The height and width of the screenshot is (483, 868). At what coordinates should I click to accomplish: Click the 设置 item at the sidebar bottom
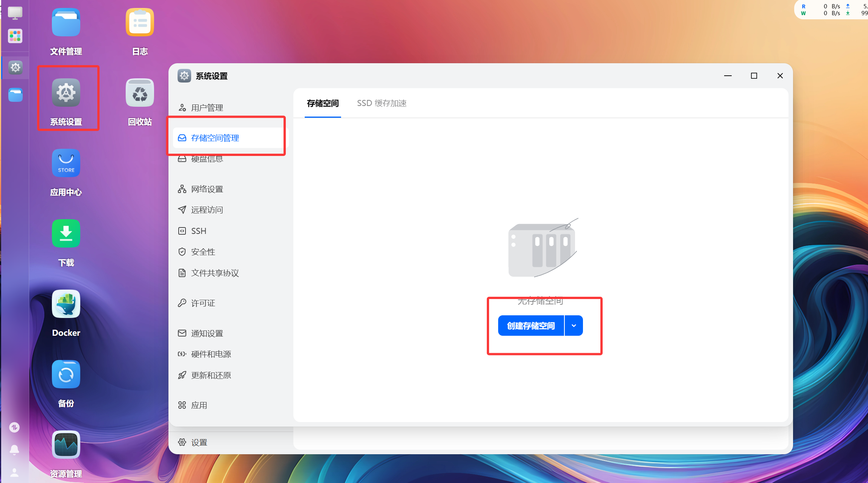pos(199,442)
